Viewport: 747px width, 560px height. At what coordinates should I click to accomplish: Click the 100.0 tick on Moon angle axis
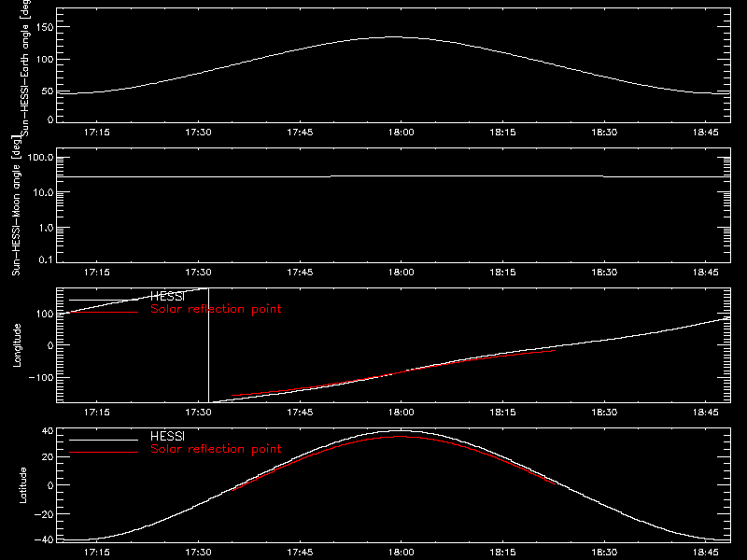click(40, 158)
